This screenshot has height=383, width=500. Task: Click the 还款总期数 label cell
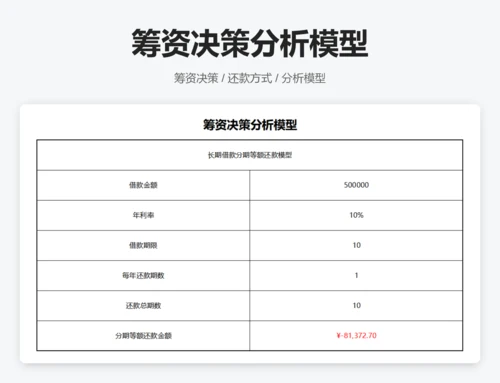(143, 306)
